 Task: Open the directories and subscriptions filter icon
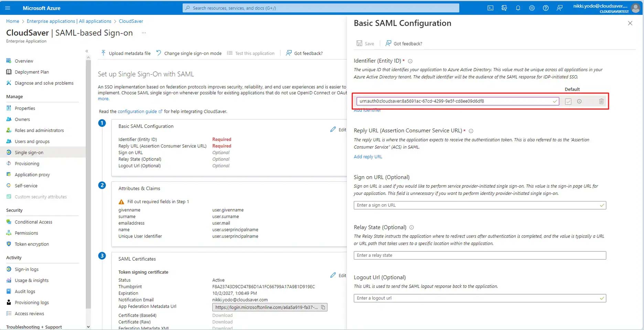[x=504, y=8]
